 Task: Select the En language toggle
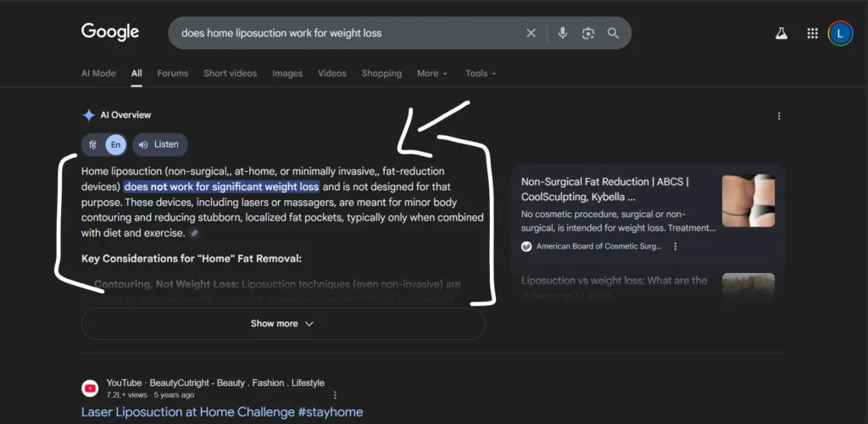[x=116, y=145]
